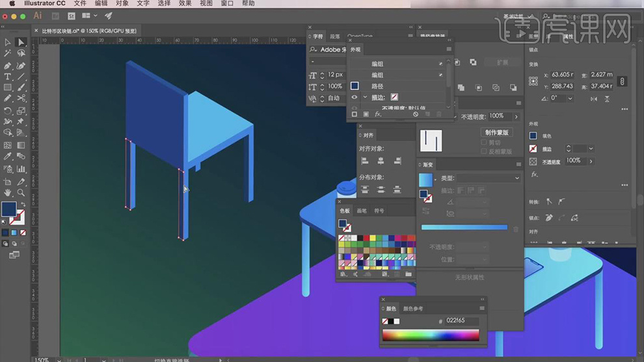Choose the Zoom tool in toolbar
Image resolution: width=644 pixels, height=362 pixels.
[21, 192]
